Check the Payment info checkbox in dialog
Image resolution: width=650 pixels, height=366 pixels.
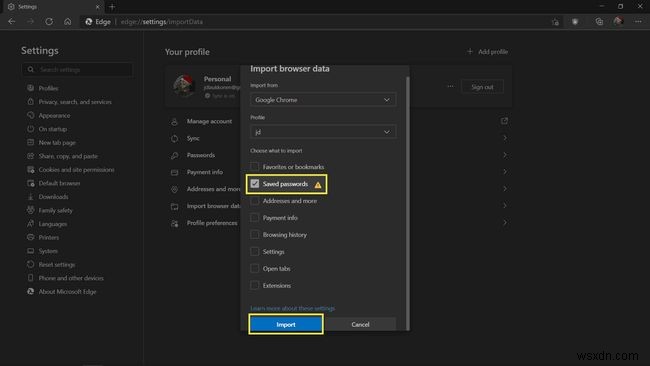click(255, 218)
